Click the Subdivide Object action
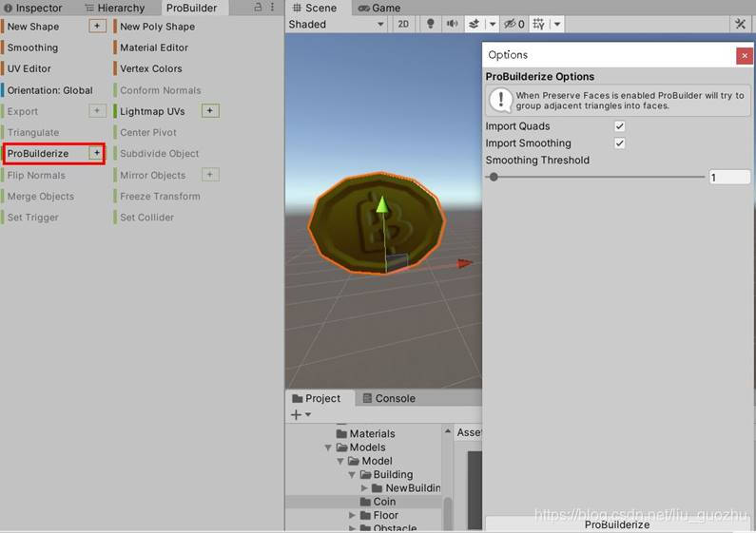 tap(159, 153)
